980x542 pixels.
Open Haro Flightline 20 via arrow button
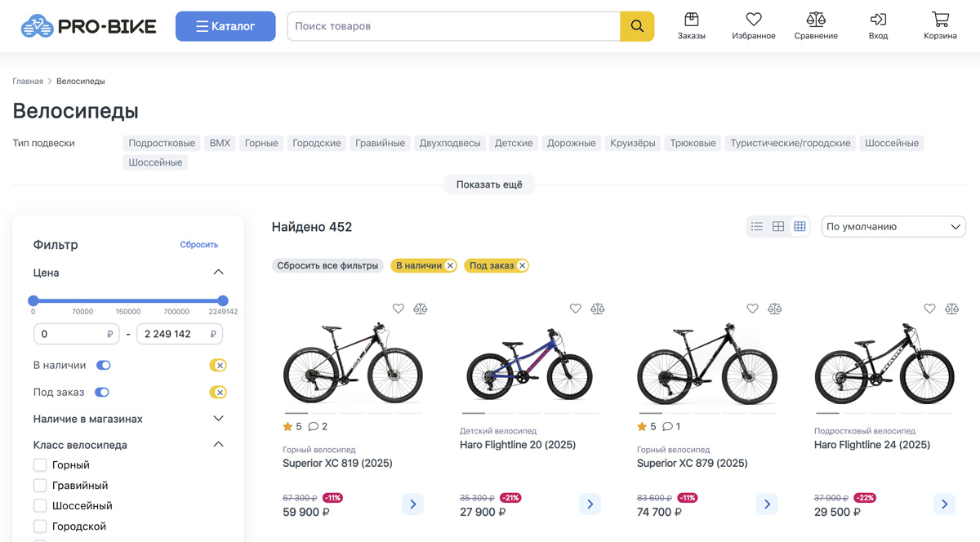coord(590,504)
